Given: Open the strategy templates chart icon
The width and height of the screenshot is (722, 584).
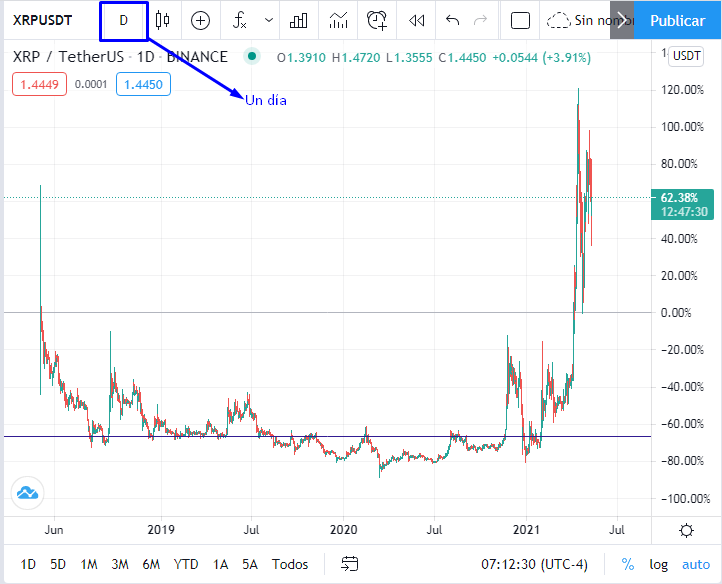Looking at the screenshot, I should tap(338, 21).
